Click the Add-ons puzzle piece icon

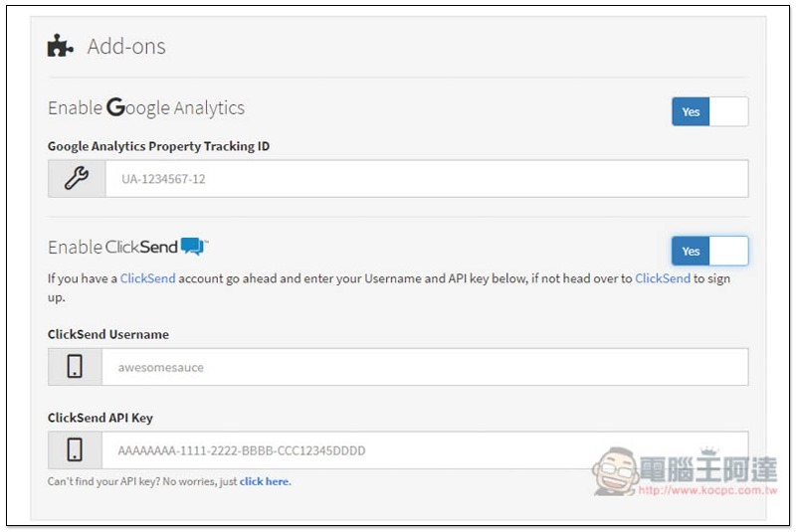pos(60,46)
